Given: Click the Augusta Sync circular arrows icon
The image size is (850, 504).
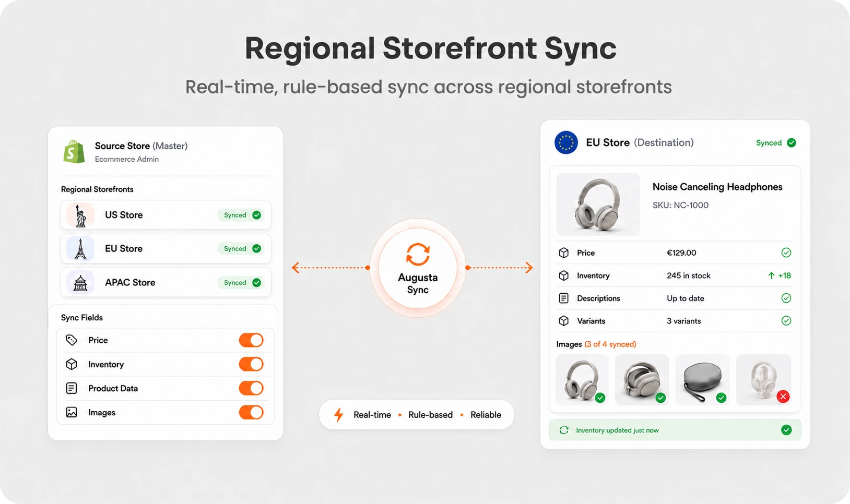Looking at the screenshot, I should coord(418,255).
